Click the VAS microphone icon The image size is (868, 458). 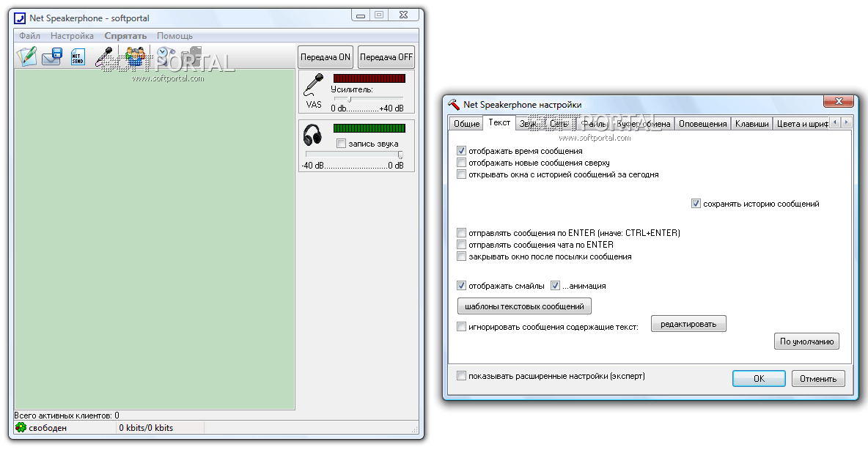(x=313, y=86)
